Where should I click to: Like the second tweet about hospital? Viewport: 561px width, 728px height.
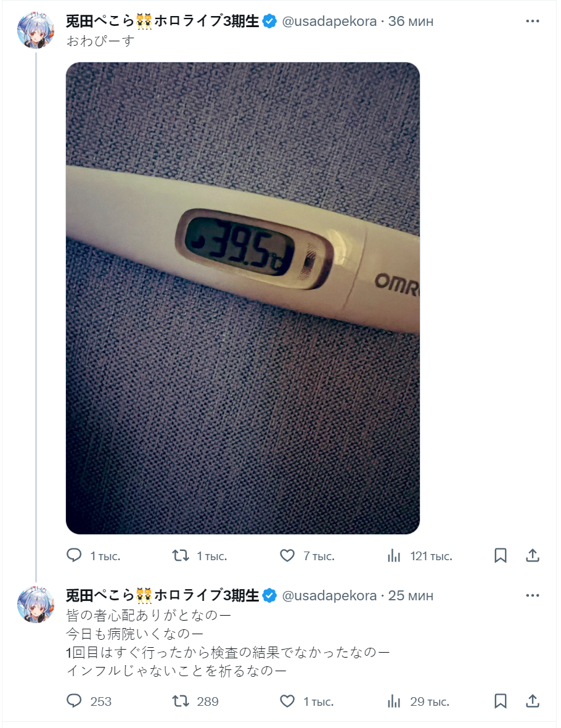tap(287, 701)
